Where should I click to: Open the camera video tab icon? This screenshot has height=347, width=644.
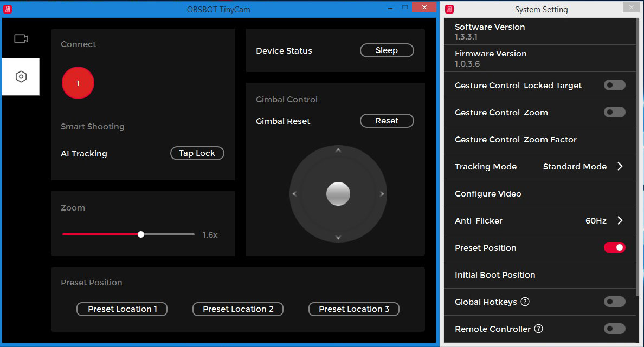tap(21, 38)
